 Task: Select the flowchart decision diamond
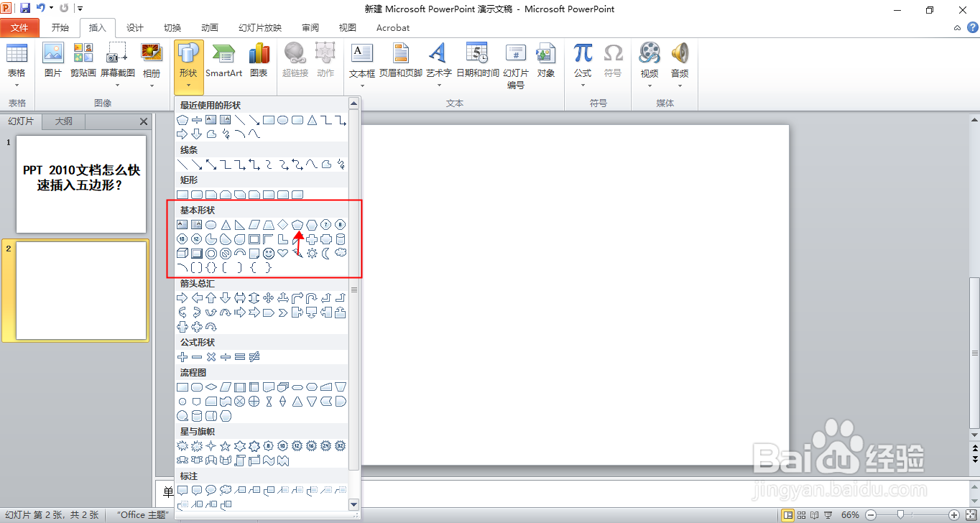click(211, 387)
